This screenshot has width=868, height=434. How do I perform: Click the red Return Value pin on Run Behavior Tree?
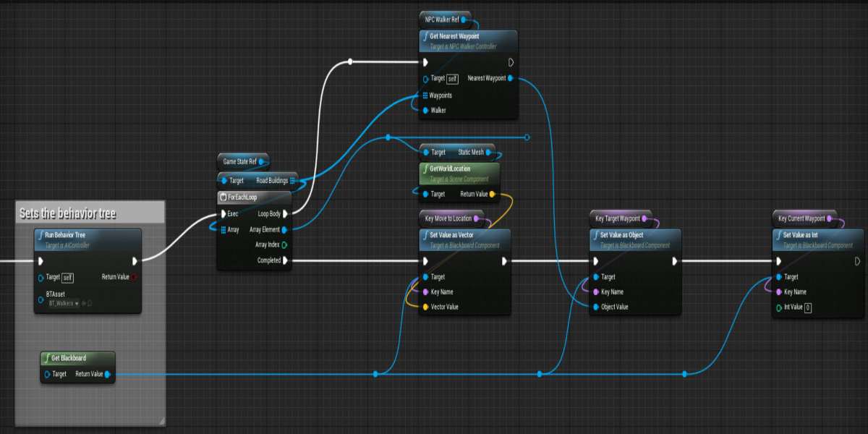coord(135,277)
